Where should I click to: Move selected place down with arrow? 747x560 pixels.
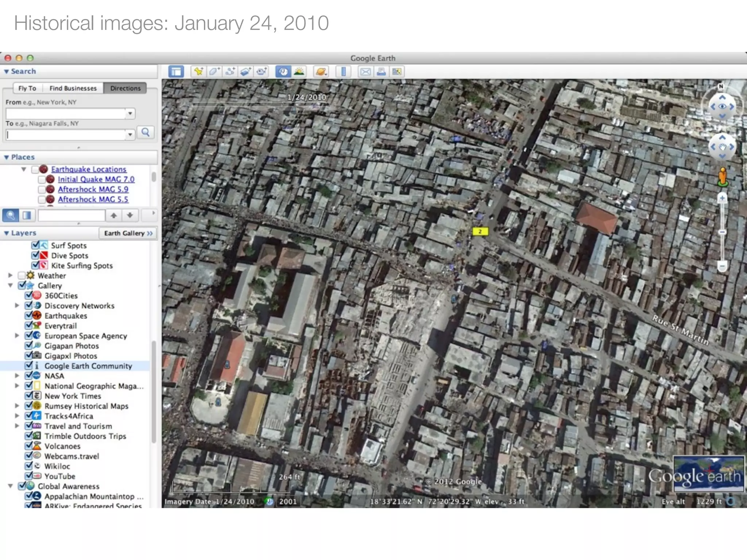coord(130,215)
